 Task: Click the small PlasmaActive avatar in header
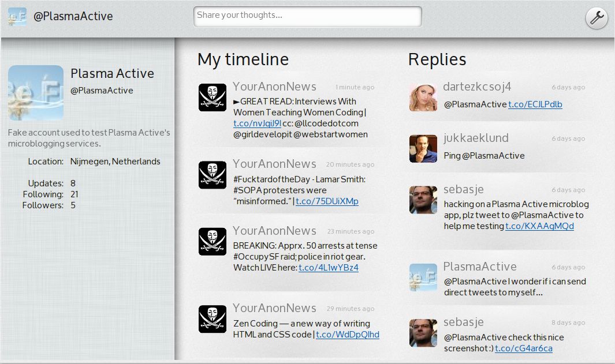(x=17, y=17)
